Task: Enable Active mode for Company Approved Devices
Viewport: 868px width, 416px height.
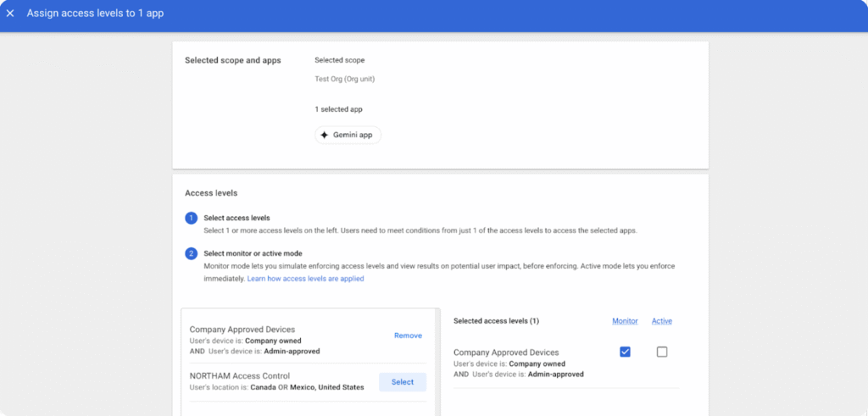Action: (662, 352)
